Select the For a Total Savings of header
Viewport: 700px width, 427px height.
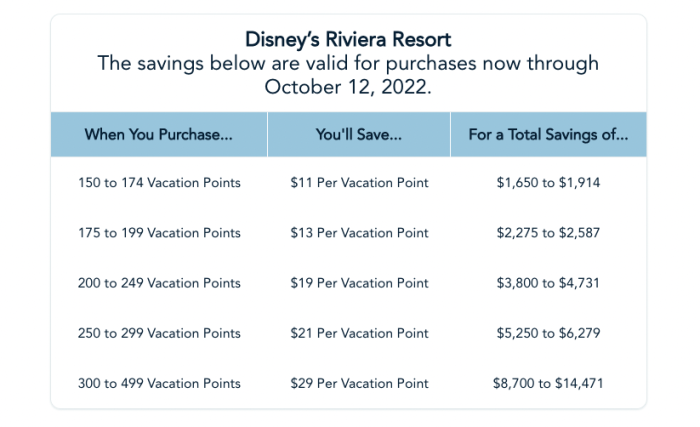[549, 134]
